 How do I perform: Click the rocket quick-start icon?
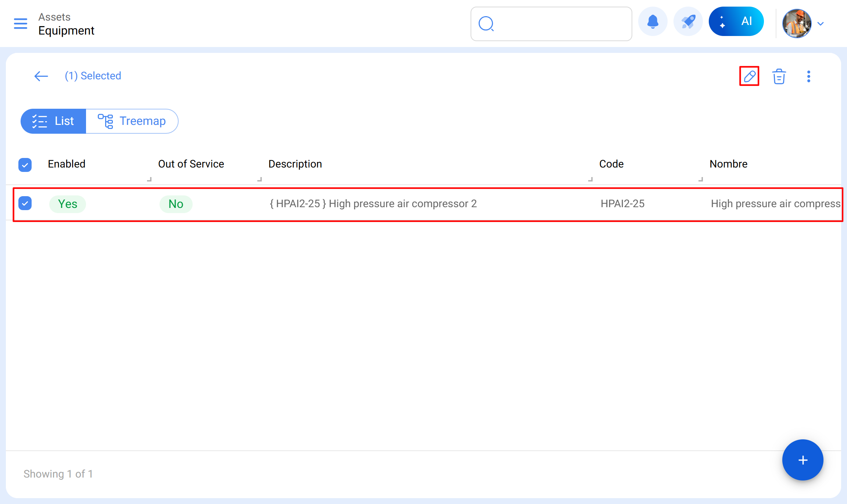688,22
